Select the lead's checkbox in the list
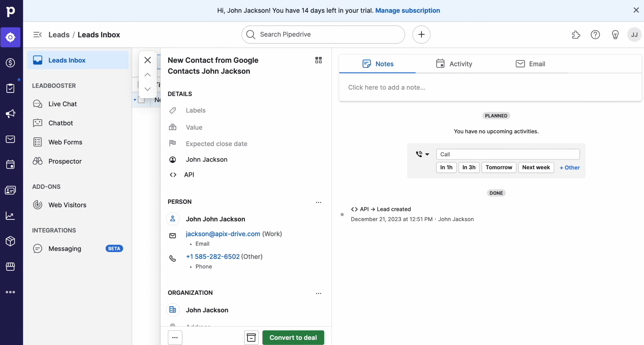 [142, 101]
